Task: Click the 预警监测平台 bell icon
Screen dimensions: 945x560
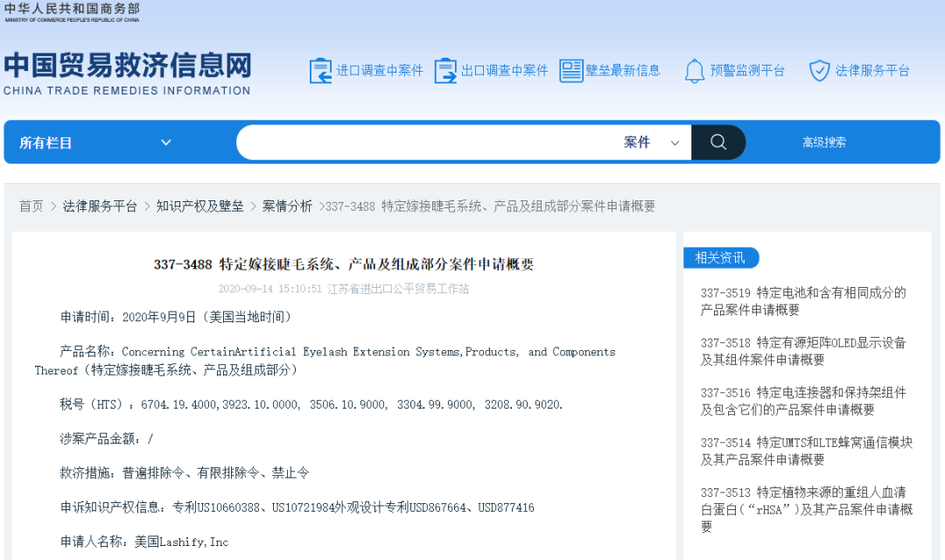Action: coord(695,69)
